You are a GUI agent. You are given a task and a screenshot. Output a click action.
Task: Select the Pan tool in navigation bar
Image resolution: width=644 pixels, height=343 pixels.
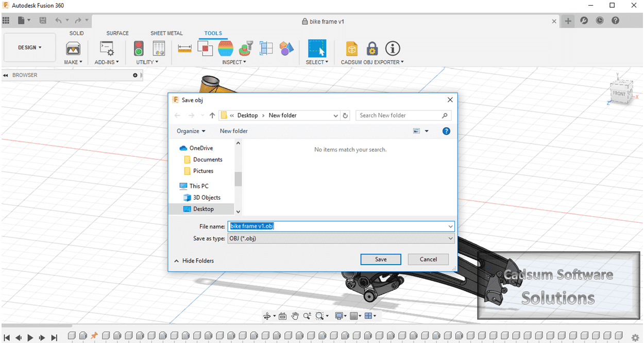(x=295, y=315)
